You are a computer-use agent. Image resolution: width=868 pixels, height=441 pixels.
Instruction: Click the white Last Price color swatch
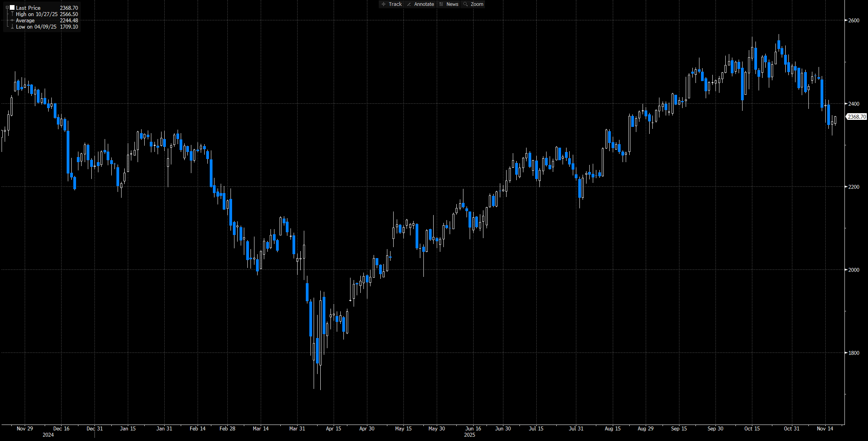(12, 8)
